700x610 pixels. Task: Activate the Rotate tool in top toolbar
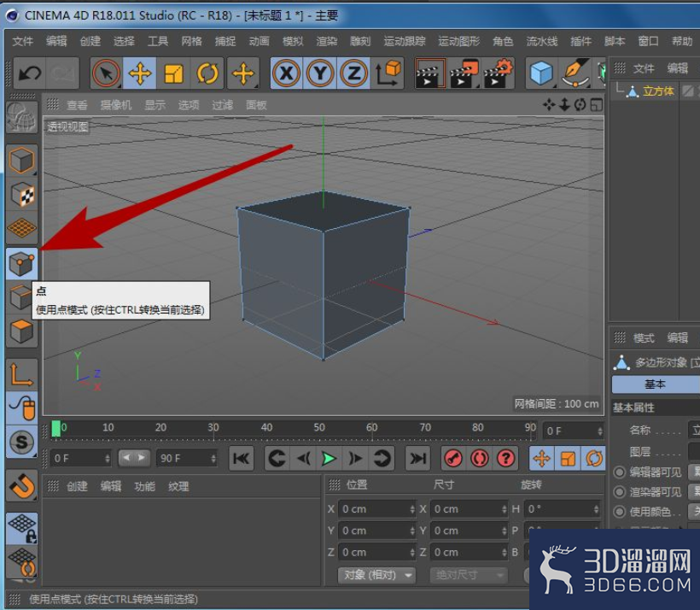(207, 73)
